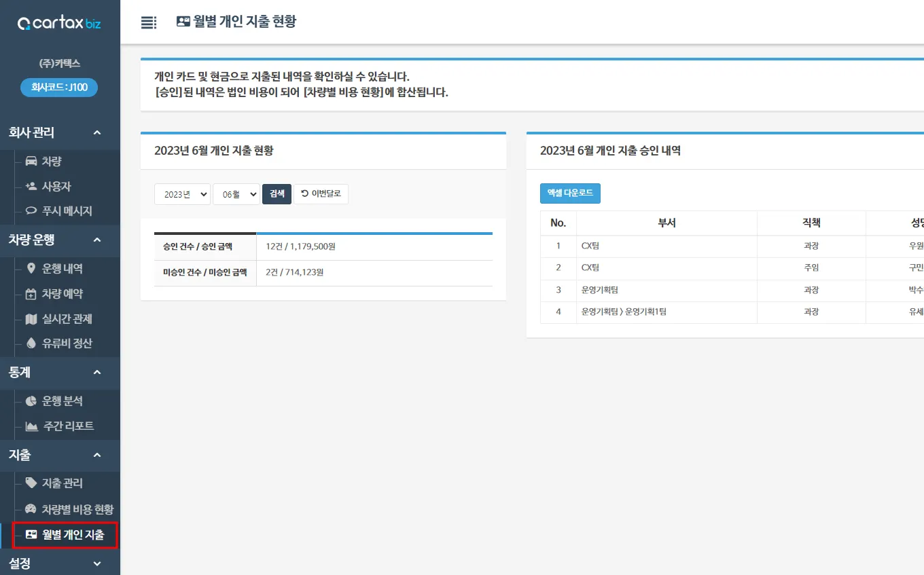
Task: Open 운행 내역 menu item
Action: coord(63,268)
